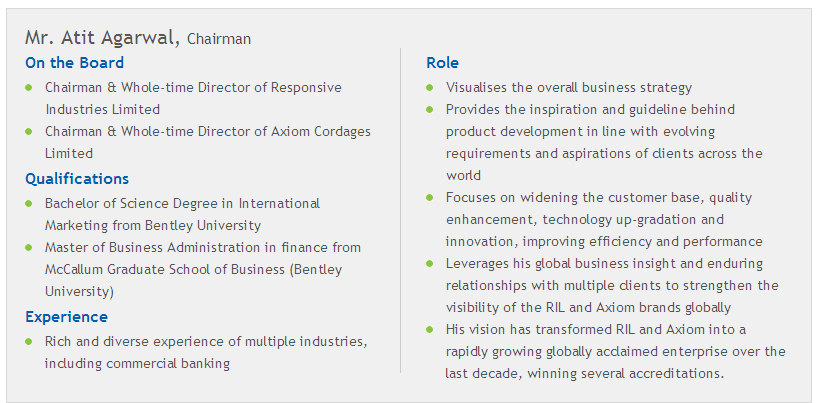Image resolution: width=821 pixels, height=403 pixels.
Task: Click the 'Mr. Atit Agarwal' name heading
Action: click(x=103, y=38)
